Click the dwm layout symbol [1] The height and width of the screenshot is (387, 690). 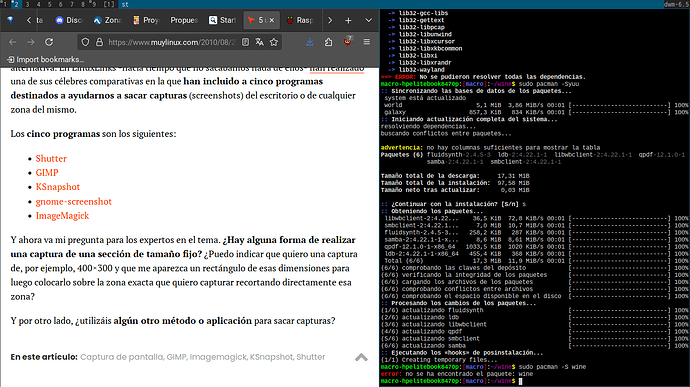[109, 4]
